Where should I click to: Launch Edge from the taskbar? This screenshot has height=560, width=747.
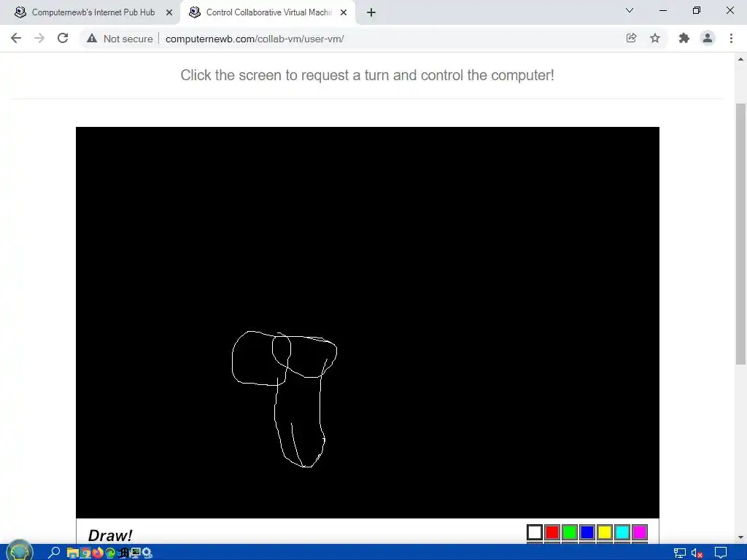tap(110, 553)
